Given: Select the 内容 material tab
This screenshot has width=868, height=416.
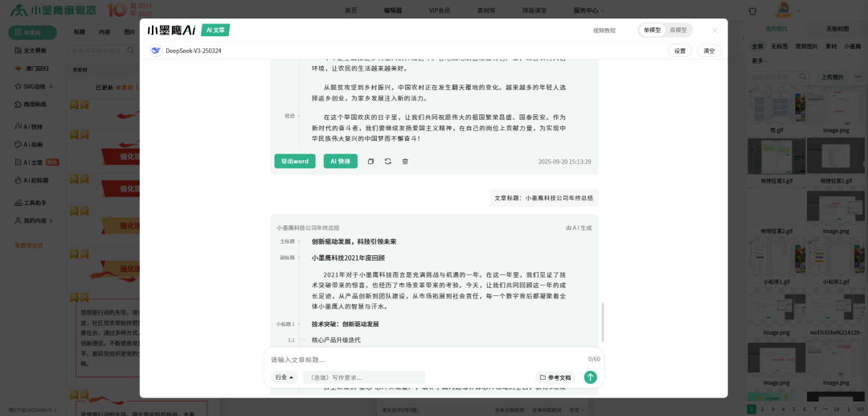Looking at the screenshot, I should coord(104,32).
